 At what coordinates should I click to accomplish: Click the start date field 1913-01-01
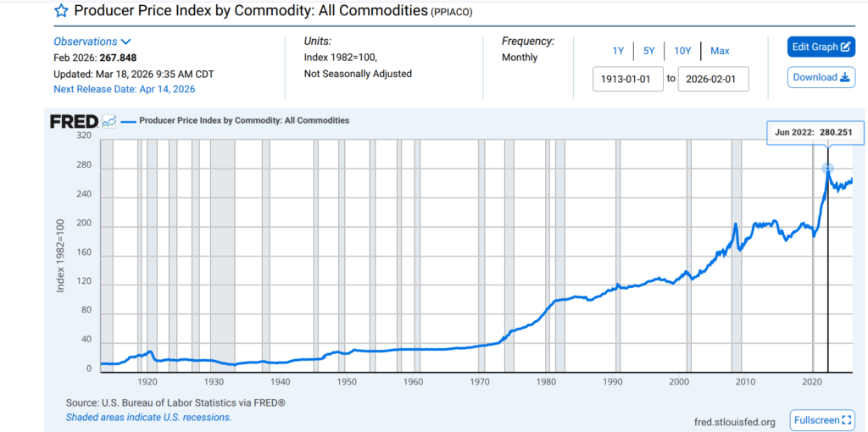pos(628,79)
